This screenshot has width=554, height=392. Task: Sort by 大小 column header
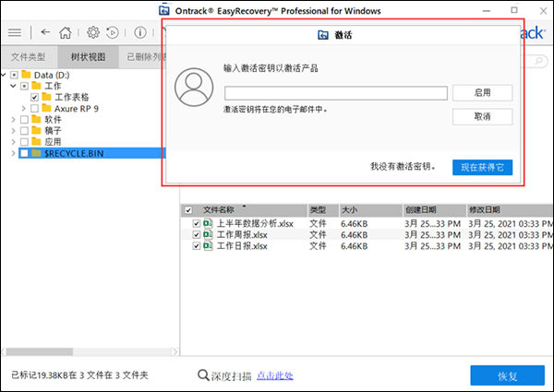[x=370, y=210]
